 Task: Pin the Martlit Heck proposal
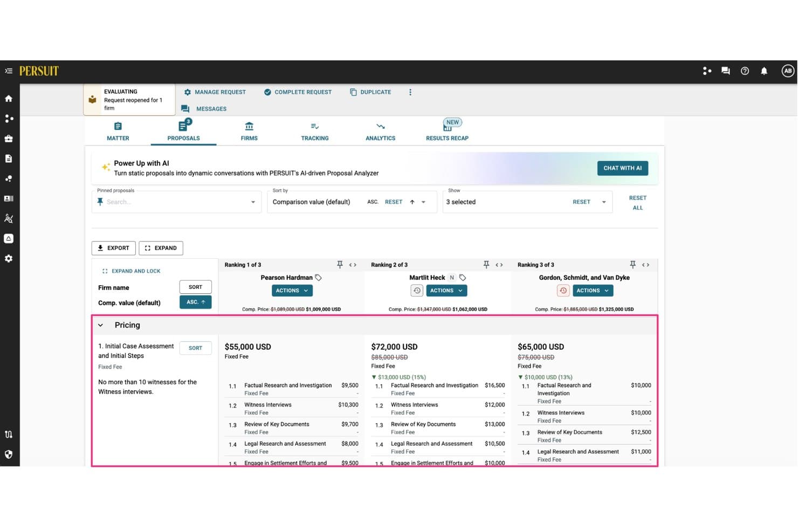tap(486, 265)
